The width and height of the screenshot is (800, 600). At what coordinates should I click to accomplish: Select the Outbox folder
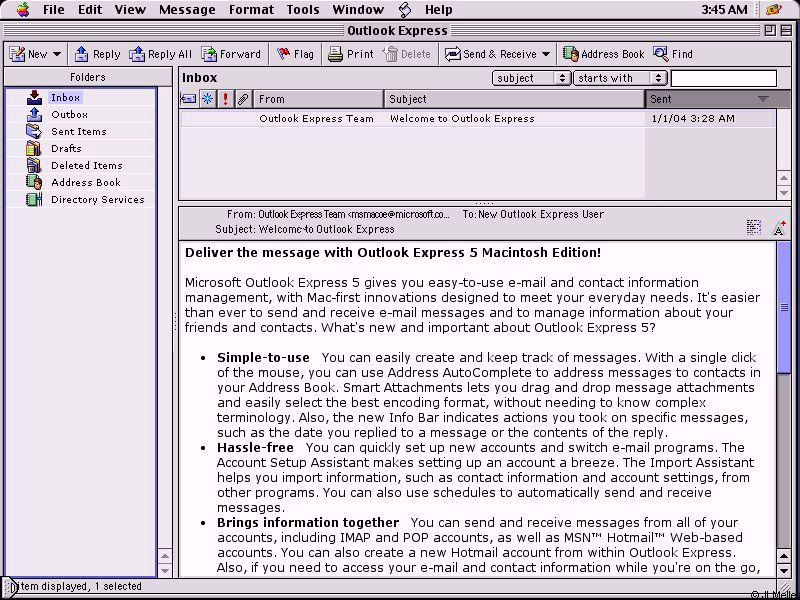pos(69,114)
